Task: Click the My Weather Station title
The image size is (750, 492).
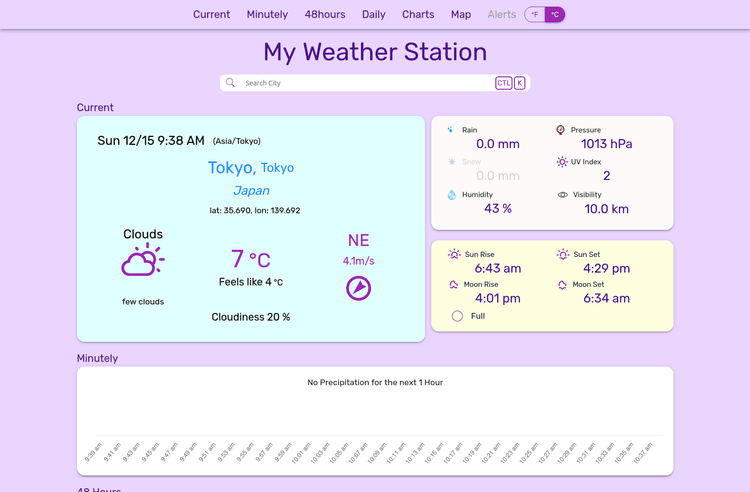Action: click(375, 52)
